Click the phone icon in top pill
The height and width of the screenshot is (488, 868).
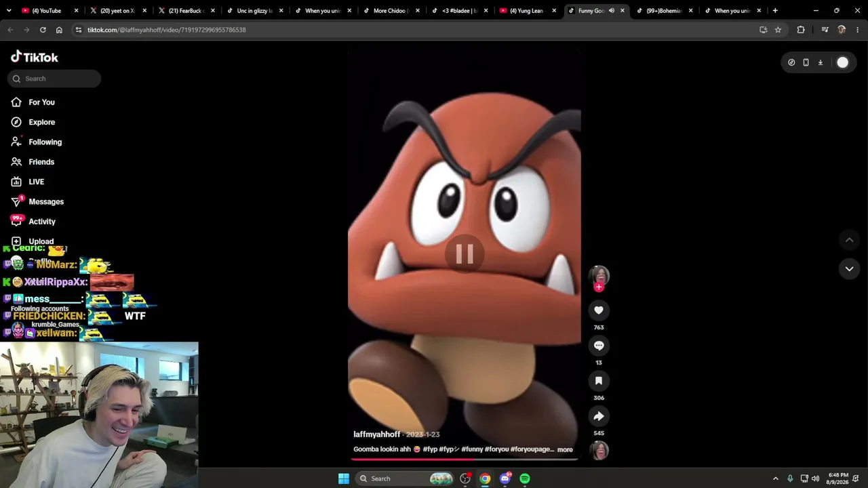(x=806, y=62)
